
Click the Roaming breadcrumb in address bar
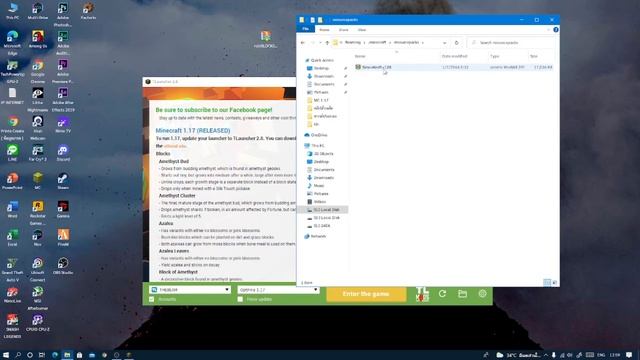[353, 42]
